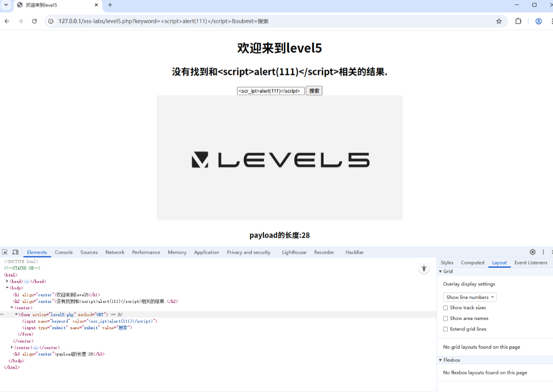Open Chrome profile menu
The image size is (553, 392).
(x=538, y=21)
